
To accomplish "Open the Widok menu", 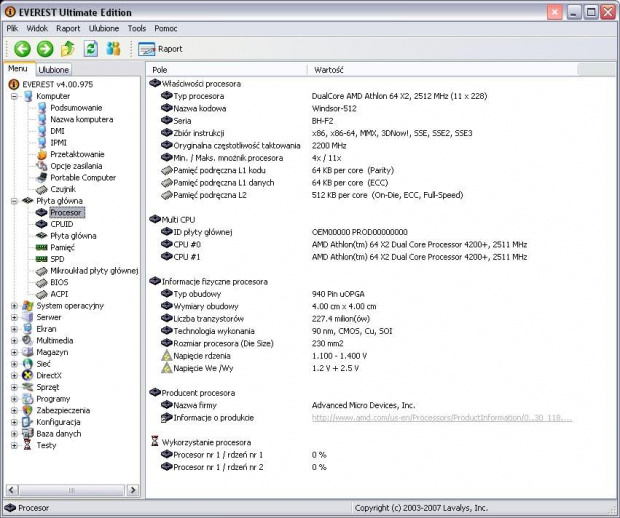I will click(x=37, y=28).
